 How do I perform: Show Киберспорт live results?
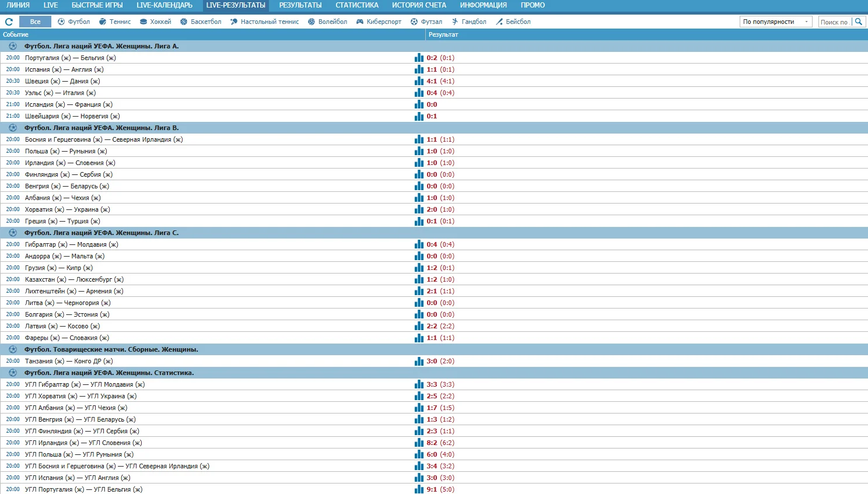tap(379, 22)
